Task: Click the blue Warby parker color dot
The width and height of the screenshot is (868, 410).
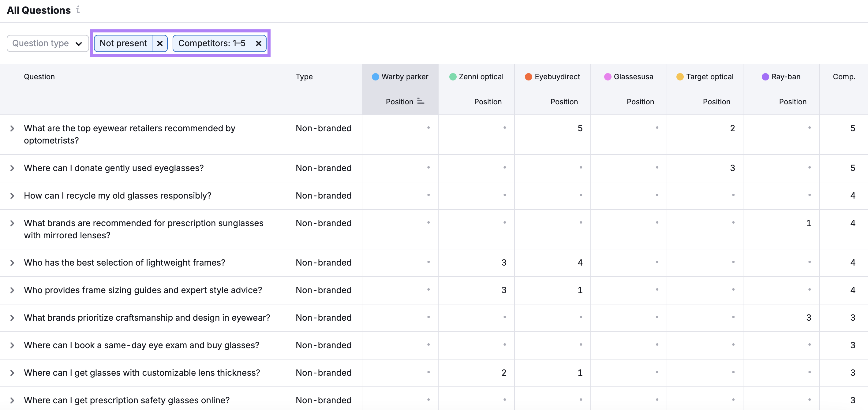Action: [x=375, y=77]
